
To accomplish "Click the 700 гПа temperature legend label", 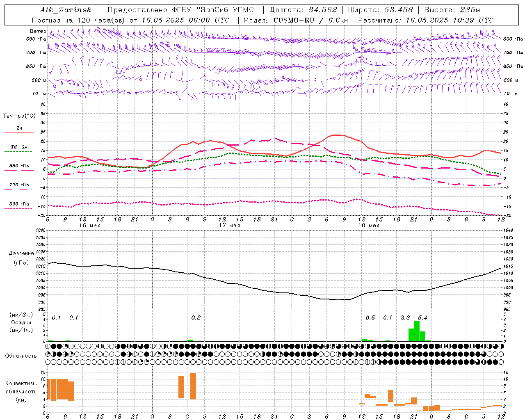I will click(x=19, y=185).
